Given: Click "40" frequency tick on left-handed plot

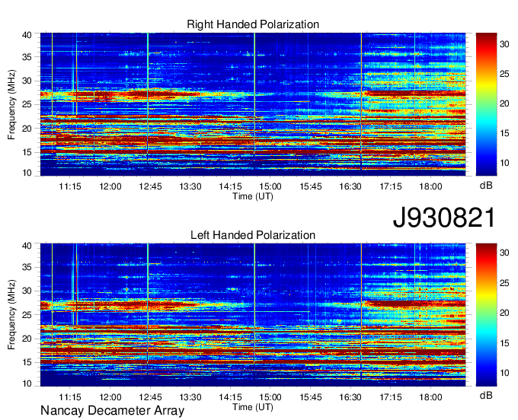Looking at the screenshot, I should [x=27, y=246].
